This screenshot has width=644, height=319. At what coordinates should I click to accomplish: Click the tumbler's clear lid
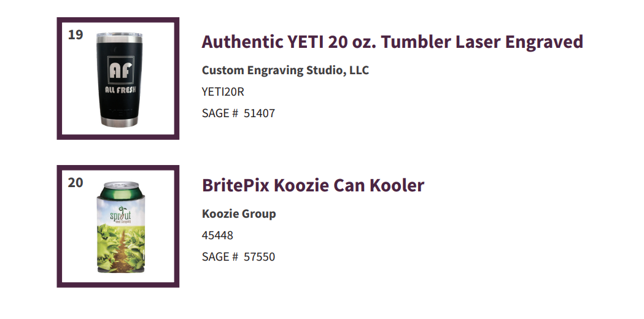click(x=119, y=35)
